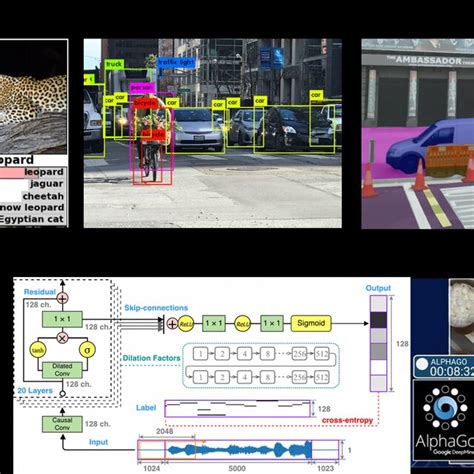Click the green "truck" detection label
The width and height of the screenshot is (474, 474).
pos(114,64)
